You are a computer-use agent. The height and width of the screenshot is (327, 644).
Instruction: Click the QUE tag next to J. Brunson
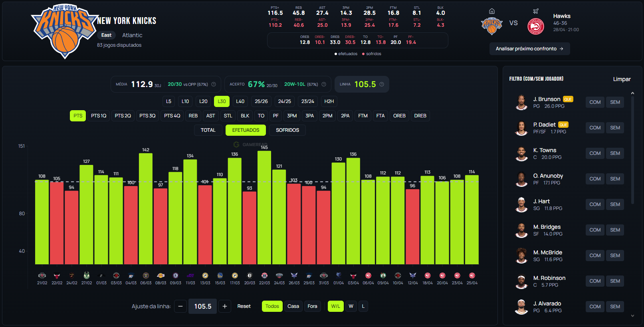click(568, 99)
